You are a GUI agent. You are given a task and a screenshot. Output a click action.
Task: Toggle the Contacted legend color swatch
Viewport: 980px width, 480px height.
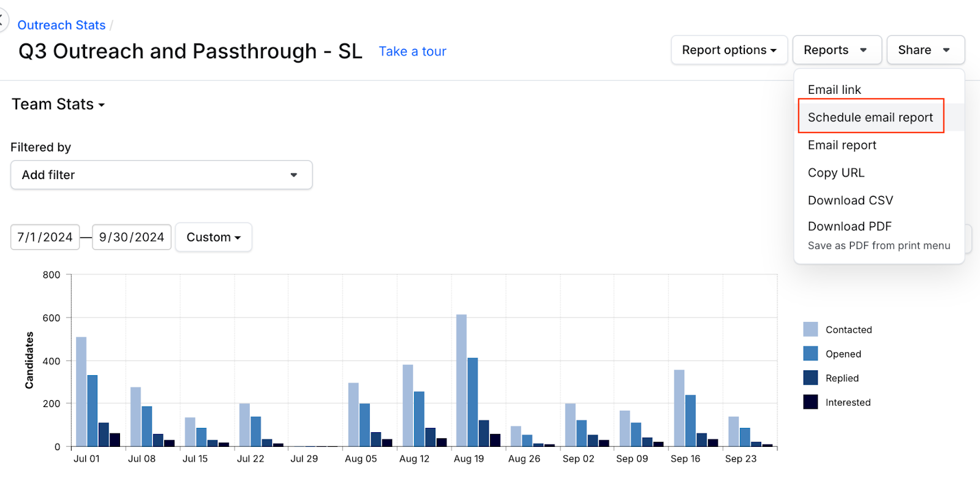point(810,330)
